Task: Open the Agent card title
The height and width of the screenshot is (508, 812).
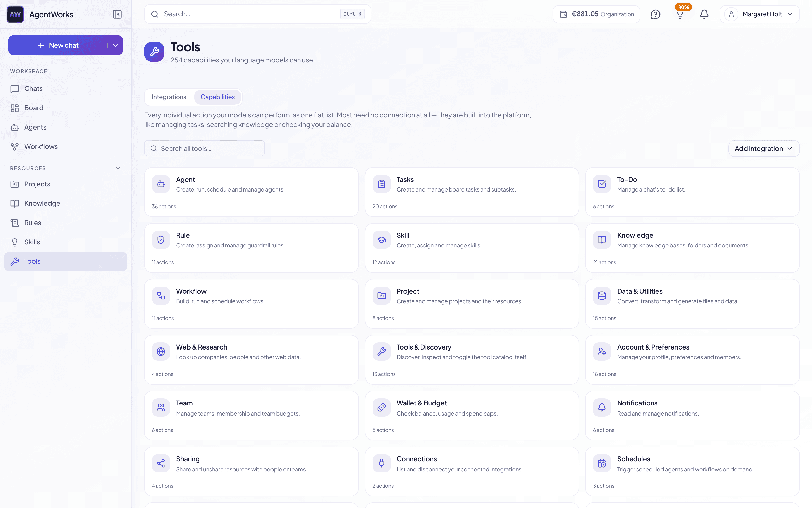Action: [x=185, y=179]
